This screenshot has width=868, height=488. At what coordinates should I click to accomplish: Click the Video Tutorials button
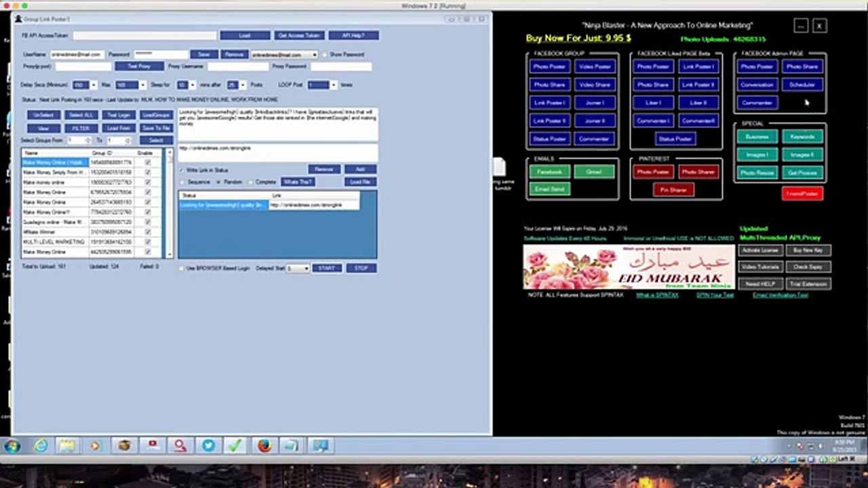click(x=760, y=267)
